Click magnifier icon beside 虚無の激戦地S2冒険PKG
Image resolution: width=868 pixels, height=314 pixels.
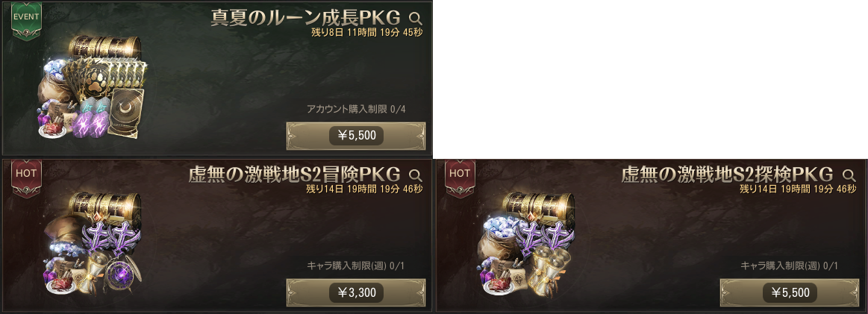pyautogui.click(x=415, y=175)
